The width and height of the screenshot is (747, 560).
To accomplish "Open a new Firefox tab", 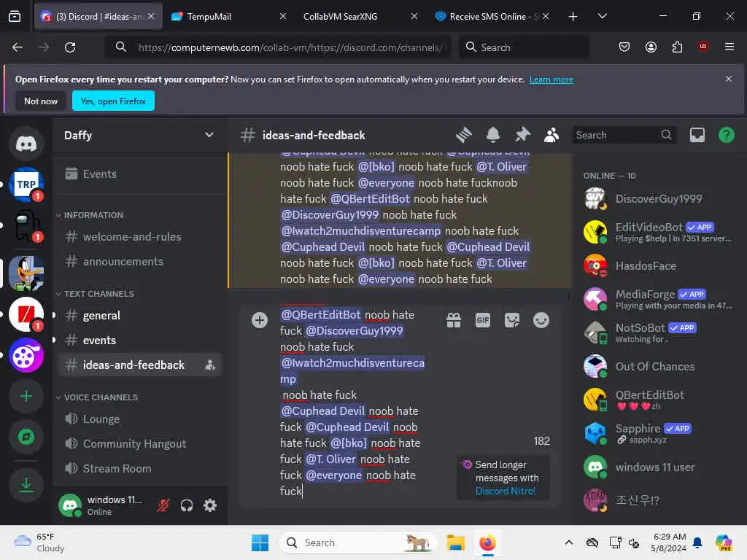I will 573,16.
